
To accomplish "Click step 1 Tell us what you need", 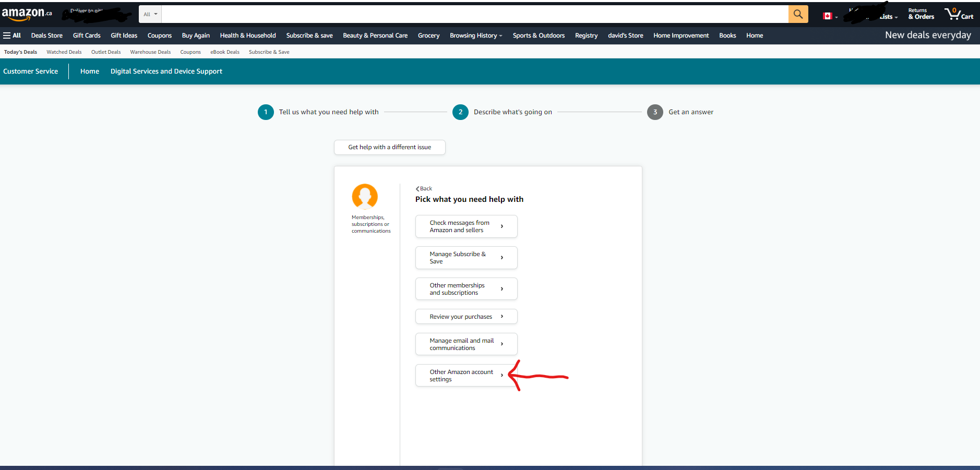I will 318,112.
